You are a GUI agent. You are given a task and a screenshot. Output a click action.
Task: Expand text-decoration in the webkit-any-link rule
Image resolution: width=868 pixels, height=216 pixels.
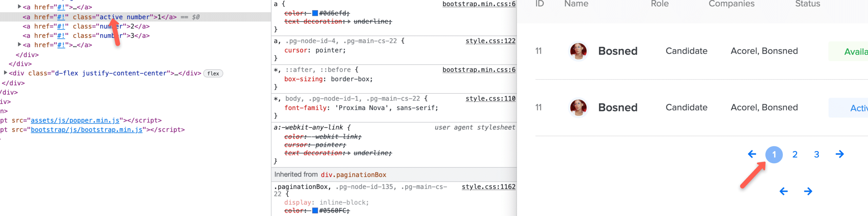click(x=349, y=153)
